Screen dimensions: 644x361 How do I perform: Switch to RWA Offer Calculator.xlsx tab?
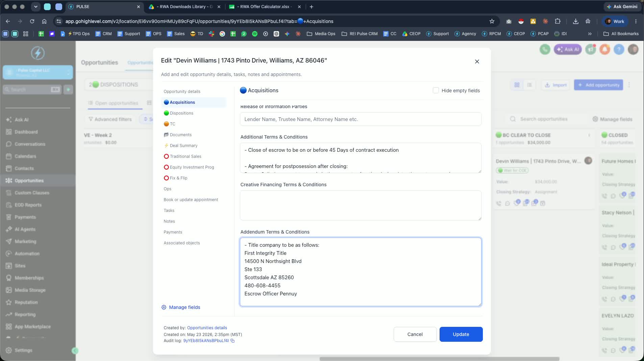click(x=265, y=6)
